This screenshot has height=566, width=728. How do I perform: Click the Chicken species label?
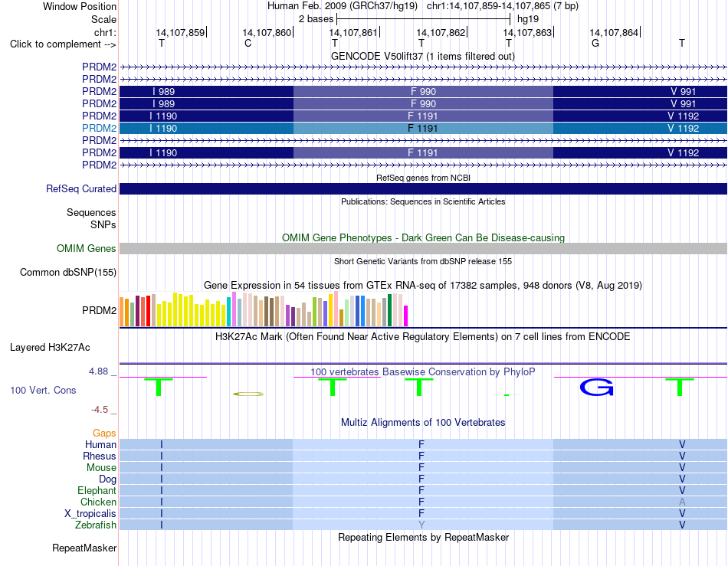(98, 502)
